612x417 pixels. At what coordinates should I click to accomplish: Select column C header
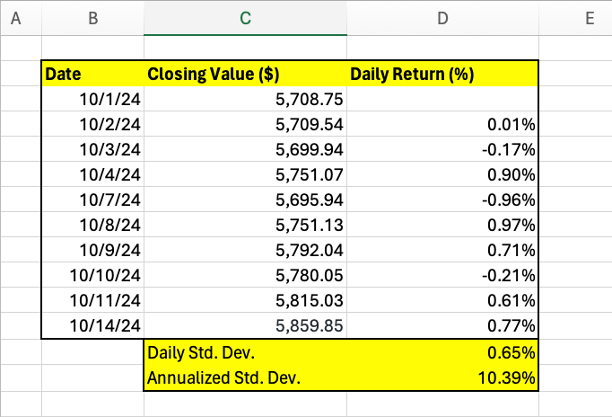click(x=245, y=17)
